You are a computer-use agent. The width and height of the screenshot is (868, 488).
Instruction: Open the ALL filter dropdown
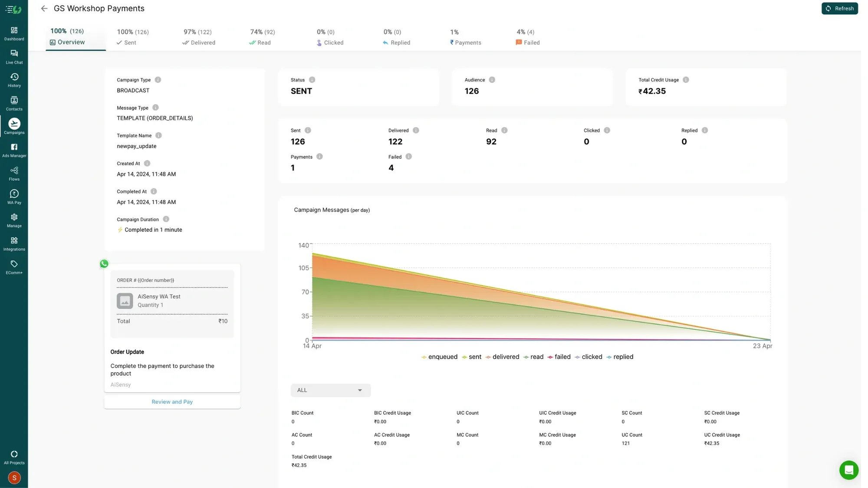point(330,390)
